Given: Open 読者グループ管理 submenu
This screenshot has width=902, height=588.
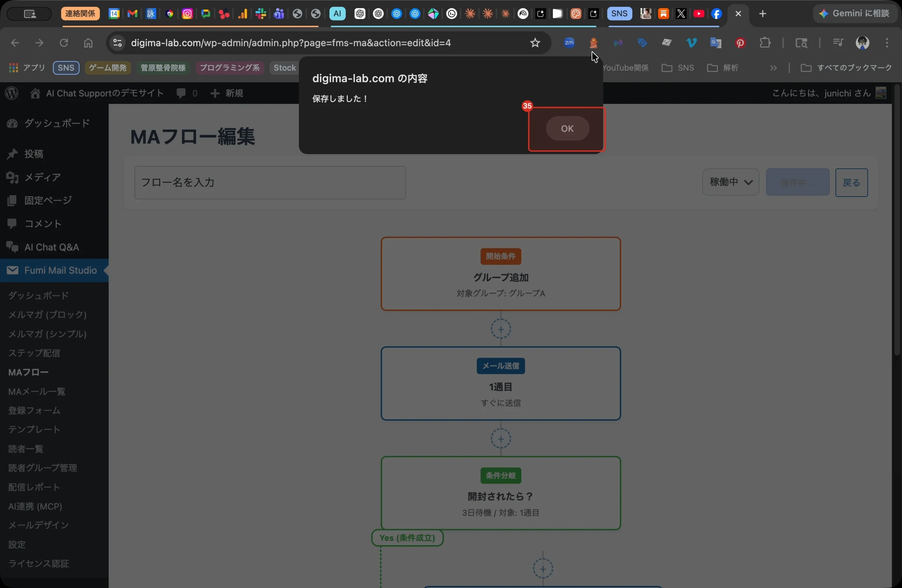Looking at the screenshot, I should (42, 468).
